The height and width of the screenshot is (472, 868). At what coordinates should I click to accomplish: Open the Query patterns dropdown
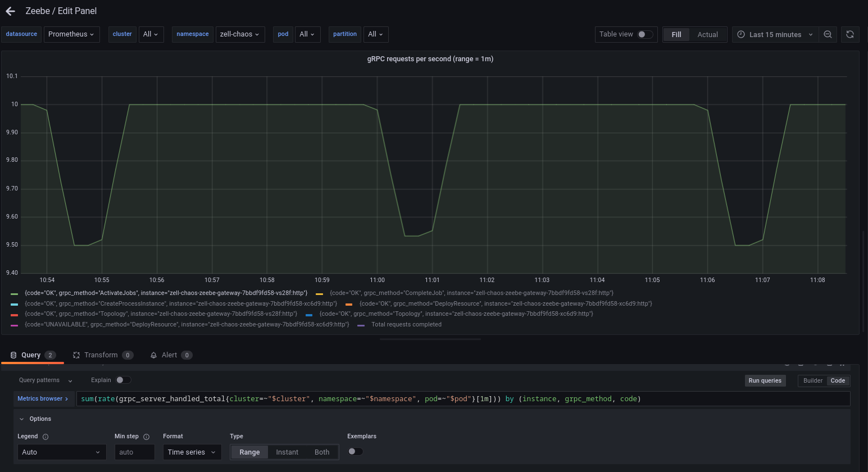point(45,380)
